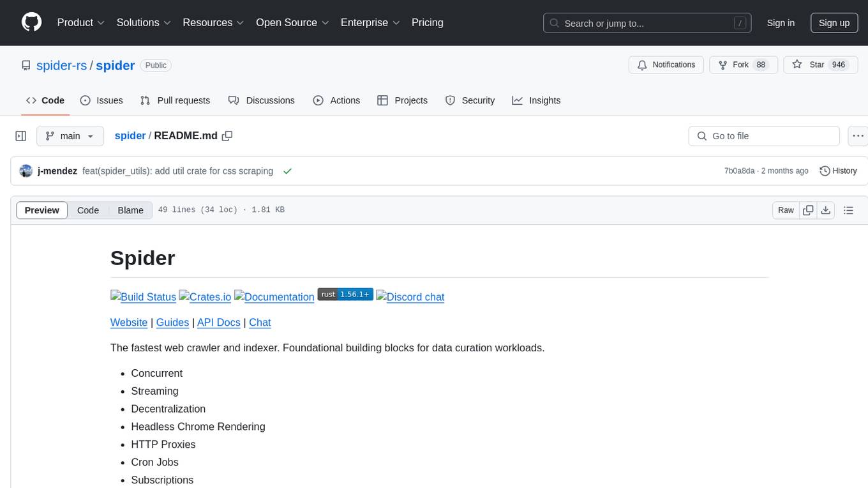This screenshot has width=868, height=488.
Task: Expand the Enterprise menu
Action: 370,22
